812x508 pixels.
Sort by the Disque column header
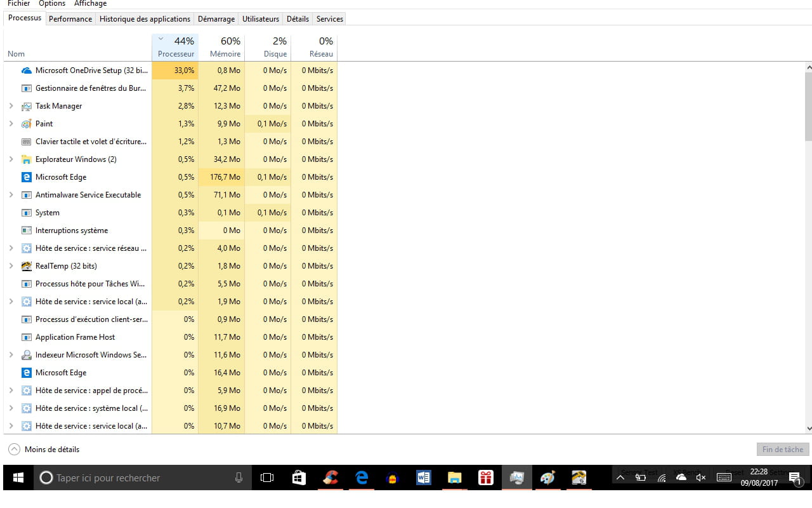268,47
